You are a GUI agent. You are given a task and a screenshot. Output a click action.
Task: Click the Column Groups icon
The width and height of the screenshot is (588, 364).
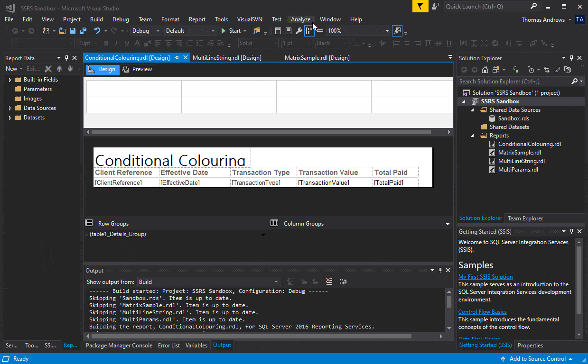(x=274, y=223)
